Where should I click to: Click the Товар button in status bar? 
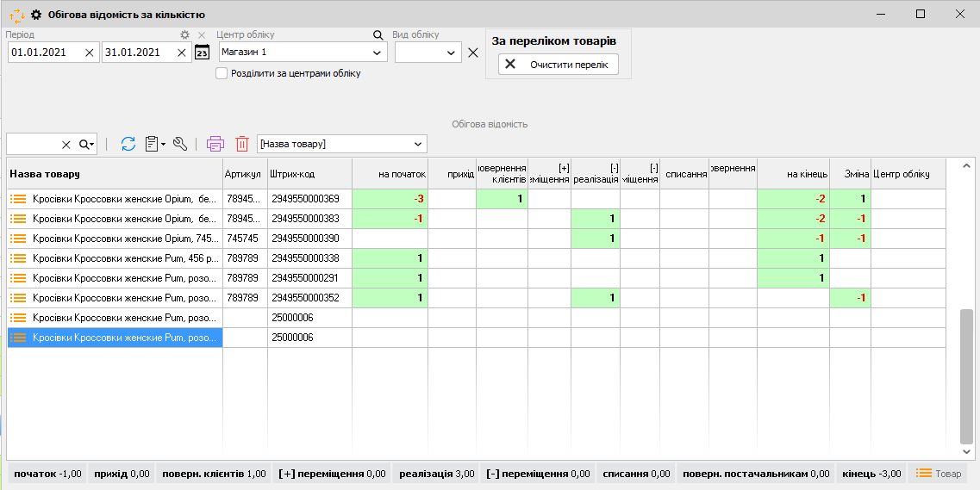point(938,474)
